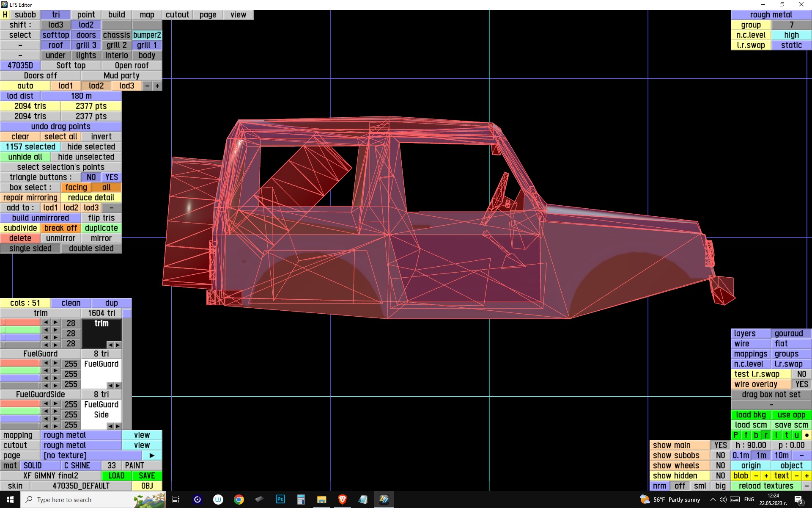Click the plus button next to blob
This screenshot has height=508, width=812.
pyautogui.click(x=766, y=475)
